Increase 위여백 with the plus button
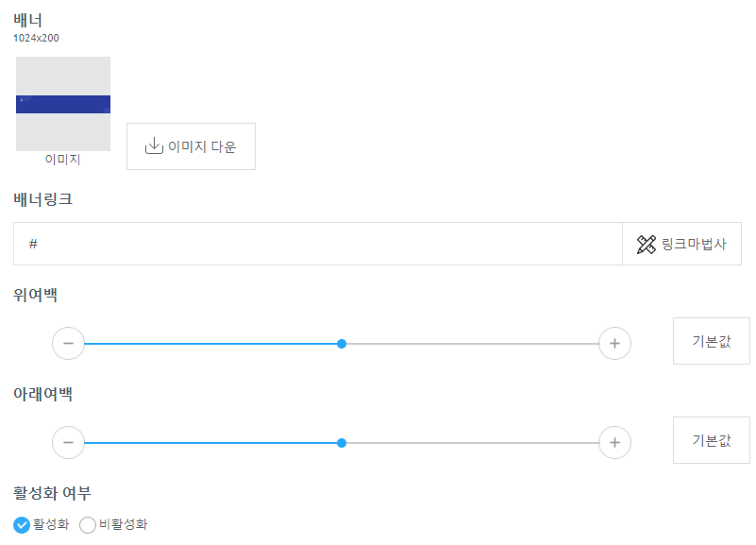 (x=614, y=344)
